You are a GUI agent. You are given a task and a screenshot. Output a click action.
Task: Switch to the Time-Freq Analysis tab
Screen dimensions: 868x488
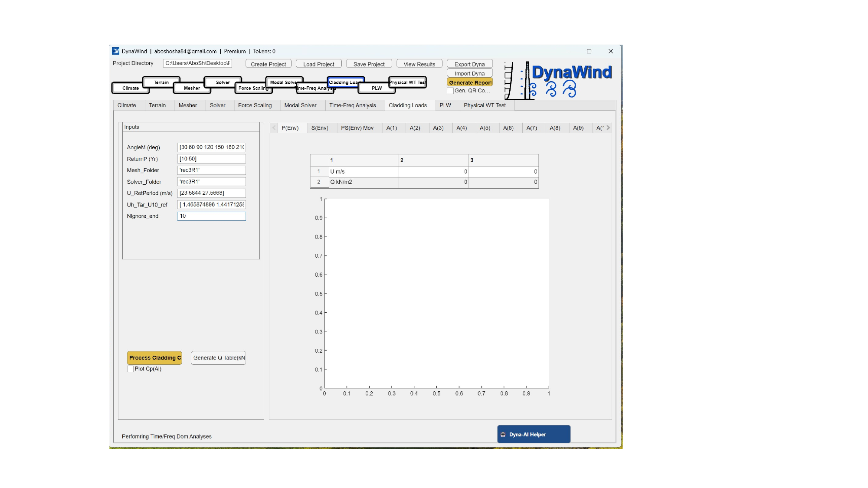352,105
